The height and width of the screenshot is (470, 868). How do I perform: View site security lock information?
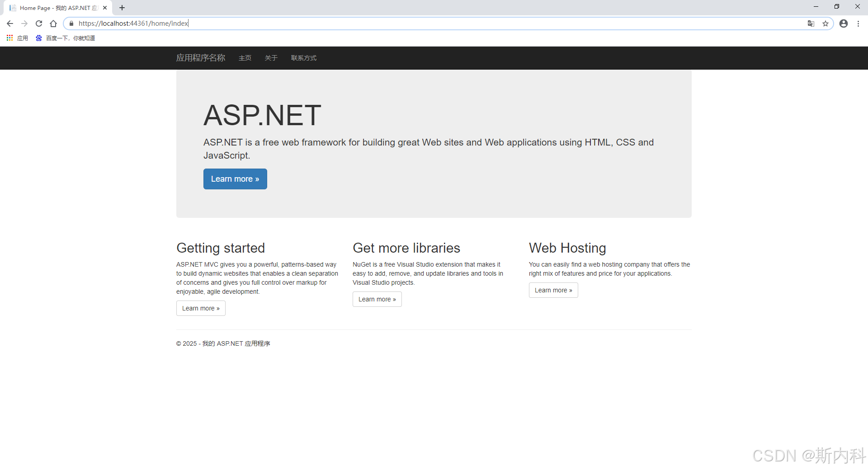(x=71, y=23)
